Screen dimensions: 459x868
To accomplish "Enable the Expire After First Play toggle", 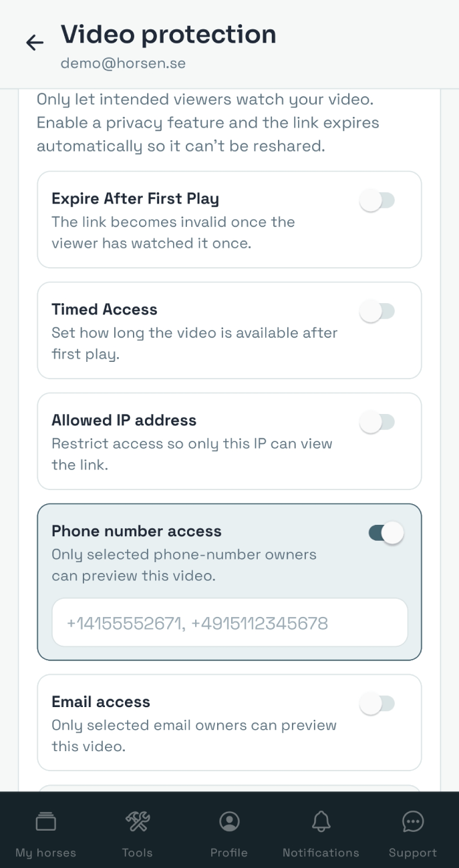I will [x=377, y=200].
